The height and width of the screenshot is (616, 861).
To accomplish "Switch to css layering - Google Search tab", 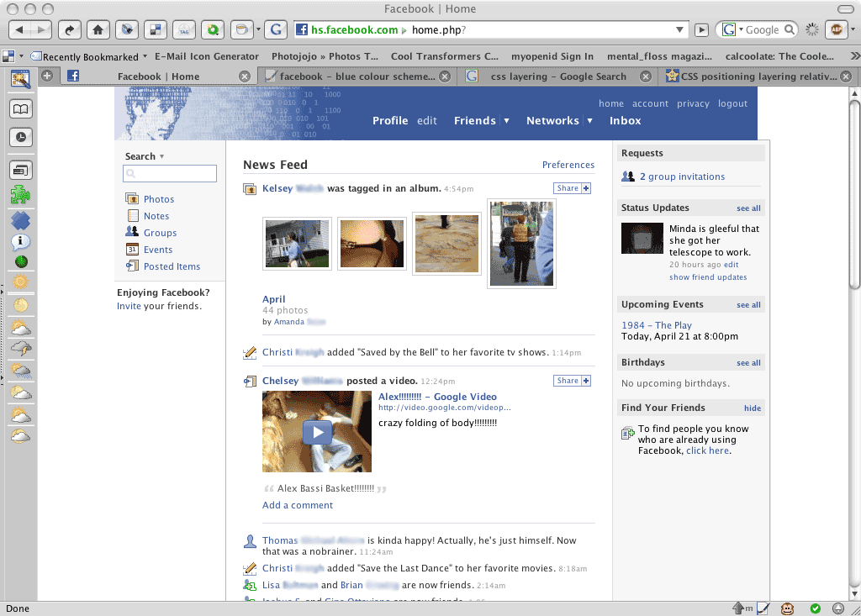I will (x=558, y=76).
